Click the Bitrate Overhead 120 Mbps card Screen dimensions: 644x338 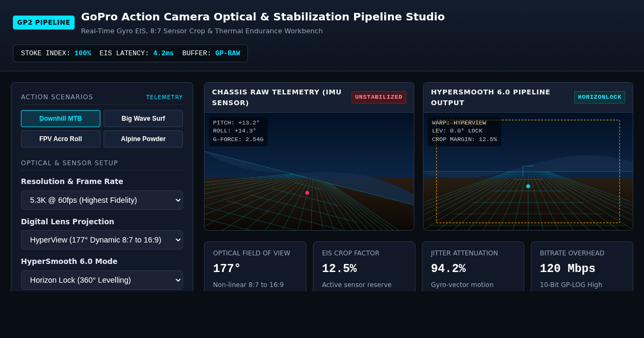[582, 267]
